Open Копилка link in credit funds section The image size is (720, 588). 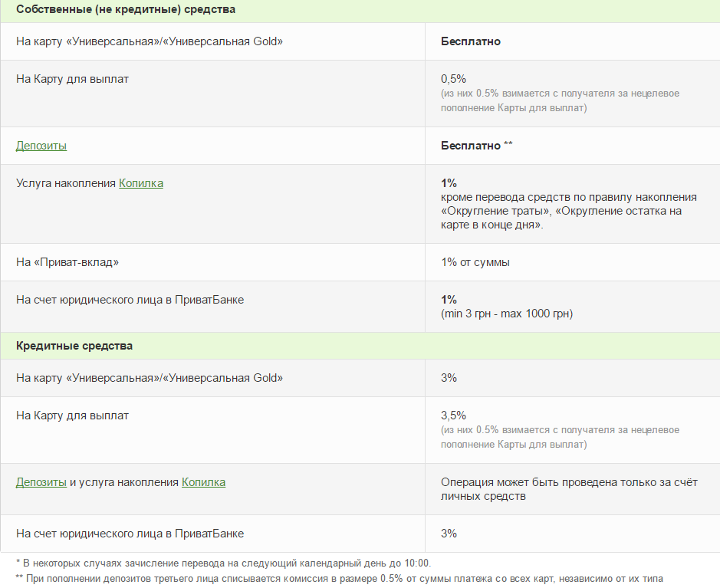tap(203, 482)
